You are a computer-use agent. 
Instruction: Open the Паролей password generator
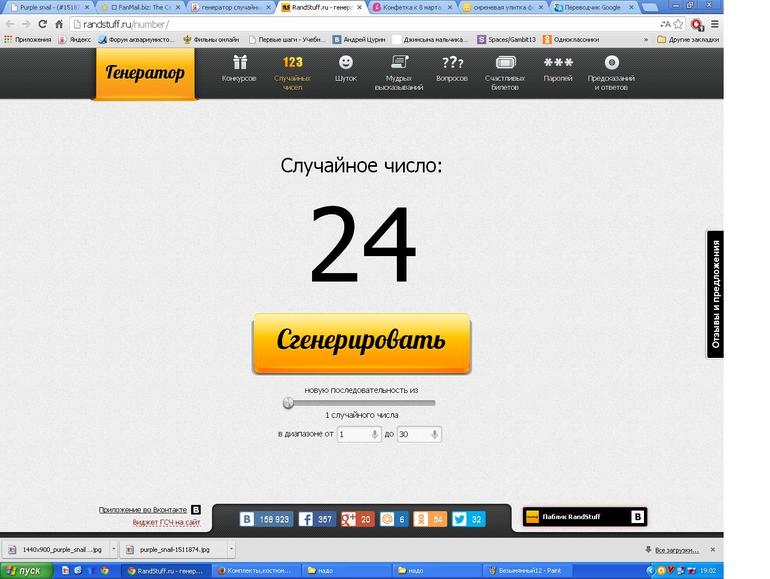click(558, 64)
